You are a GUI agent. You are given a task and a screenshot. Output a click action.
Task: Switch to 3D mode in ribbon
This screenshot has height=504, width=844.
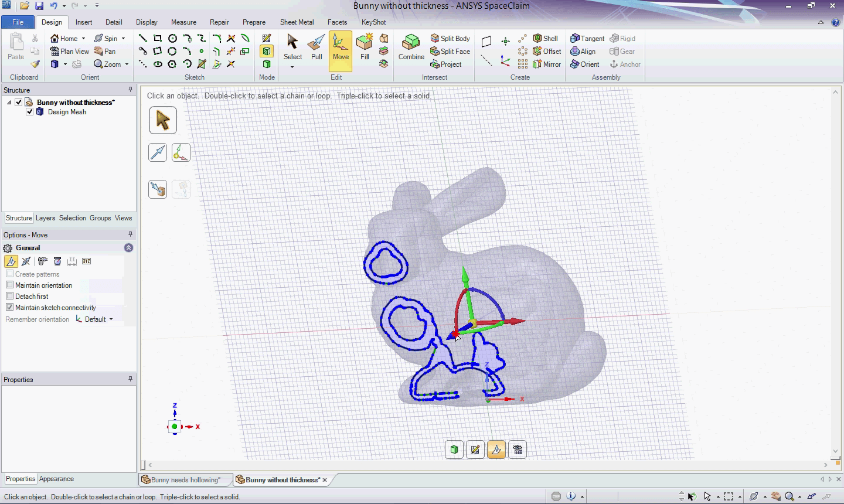(267, 64)
